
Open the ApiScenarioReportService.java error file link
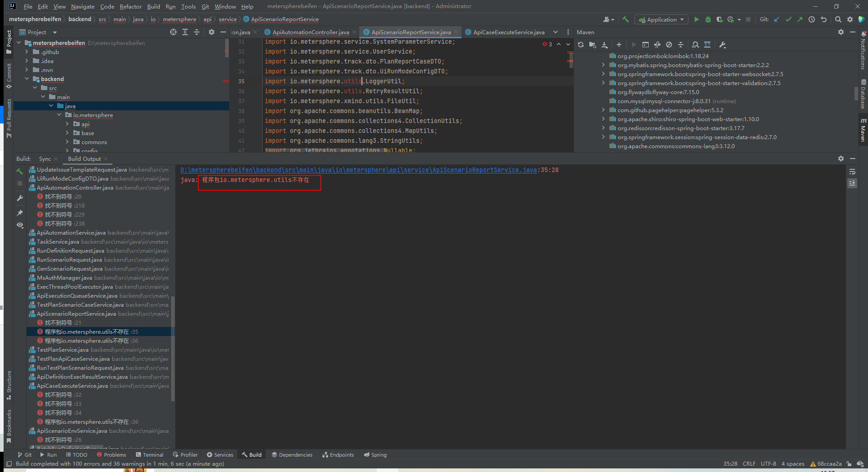[x=358, y=170]
